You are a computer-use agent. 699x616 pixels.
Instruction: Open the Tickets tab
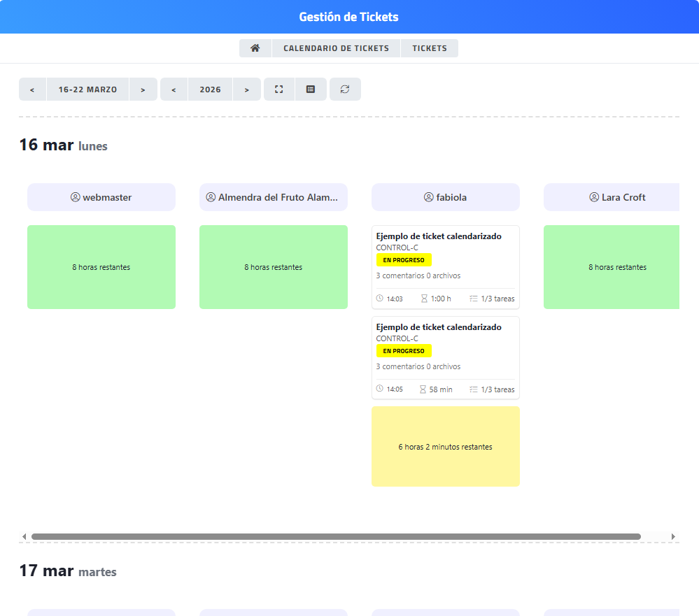[x=429, y=48]
